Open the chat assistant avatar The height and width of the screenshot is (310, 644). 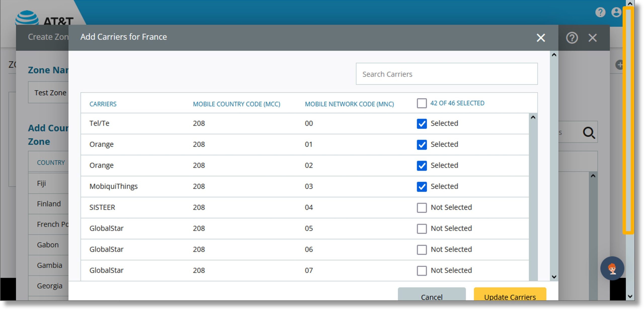pyautogui.click(x=612, y=268)
